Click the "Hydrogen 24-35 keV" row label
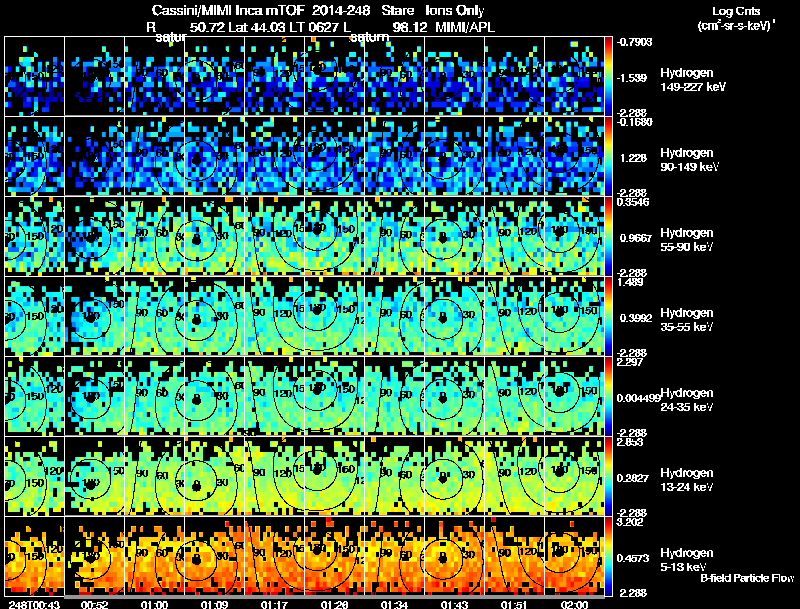The width and height of the screenshot is (800, 609). click(687, 400)
